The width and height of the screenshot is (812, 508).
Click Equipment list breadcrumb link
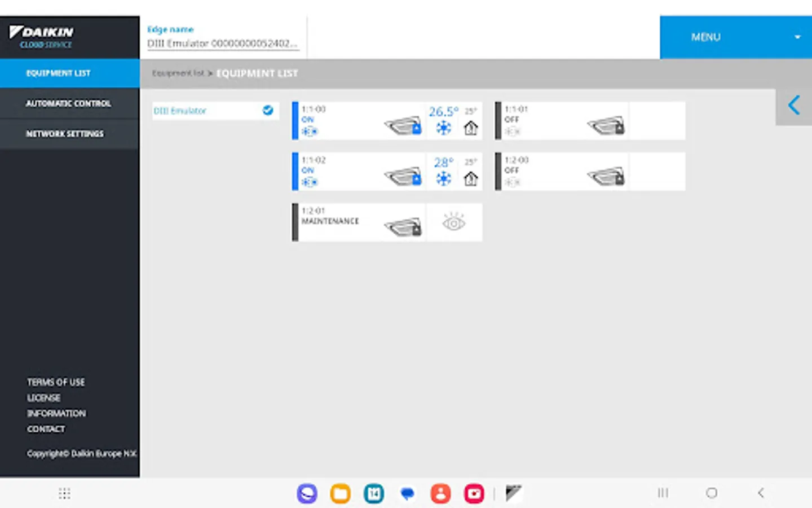(x=178, y=73)
